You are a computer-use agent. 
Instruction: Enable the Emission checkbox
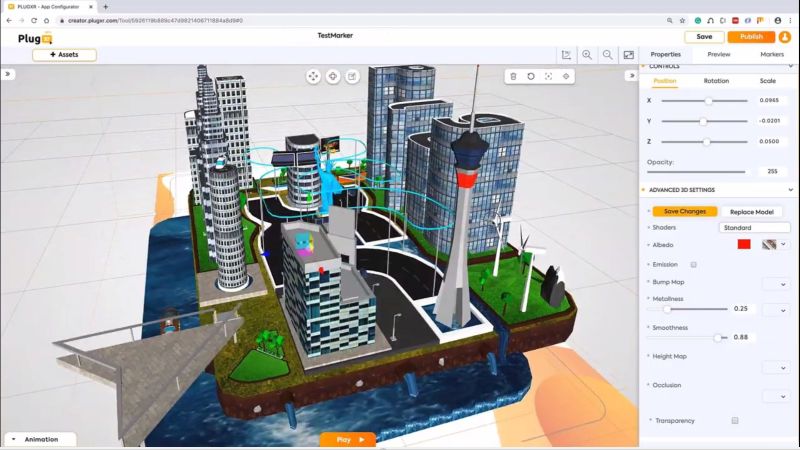694,265
